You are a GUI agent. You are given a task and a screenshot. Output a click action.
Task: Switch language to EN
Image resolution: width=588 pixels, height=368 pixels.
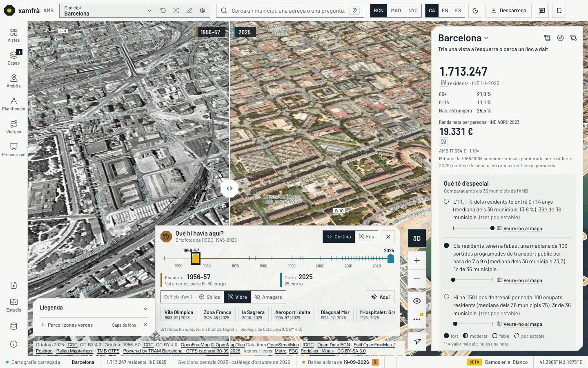(445, 11)
